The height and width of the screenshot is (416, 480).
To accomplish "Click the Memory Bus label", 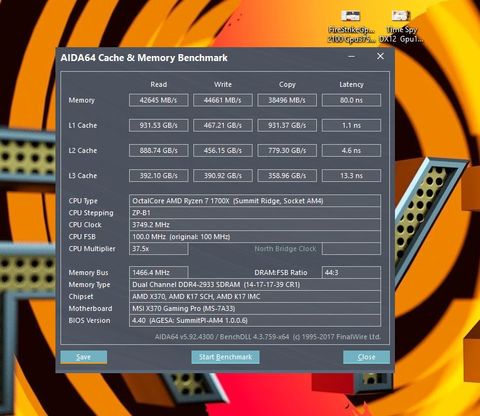I will [88, 273].
